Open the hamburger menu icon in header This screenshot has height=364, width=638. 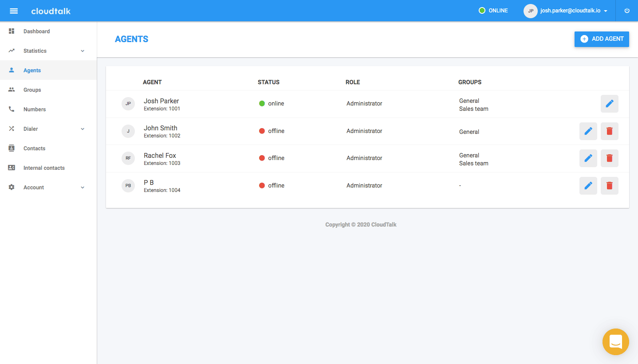click(x=14, y=11)
